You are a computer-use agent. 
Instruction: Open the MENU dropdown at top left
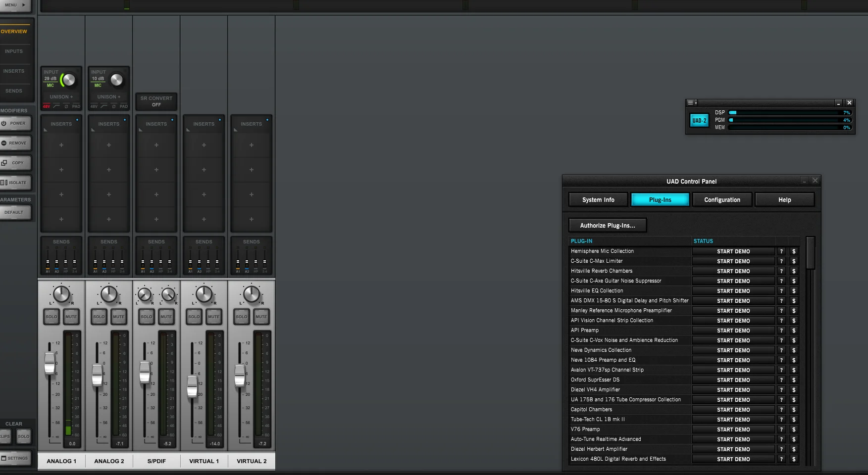(x=15, y=5)
